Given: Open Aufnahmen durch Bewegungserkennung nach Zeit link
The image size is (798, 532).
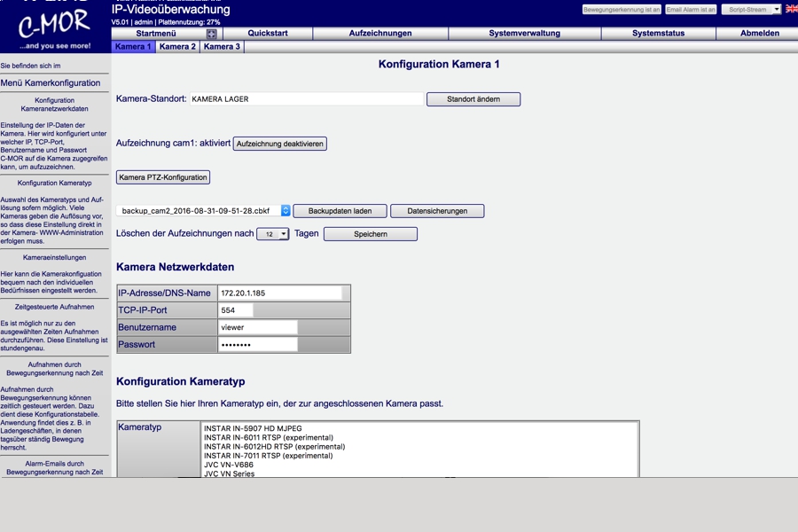Looking at the screenshot, I should tap(54, 369).
